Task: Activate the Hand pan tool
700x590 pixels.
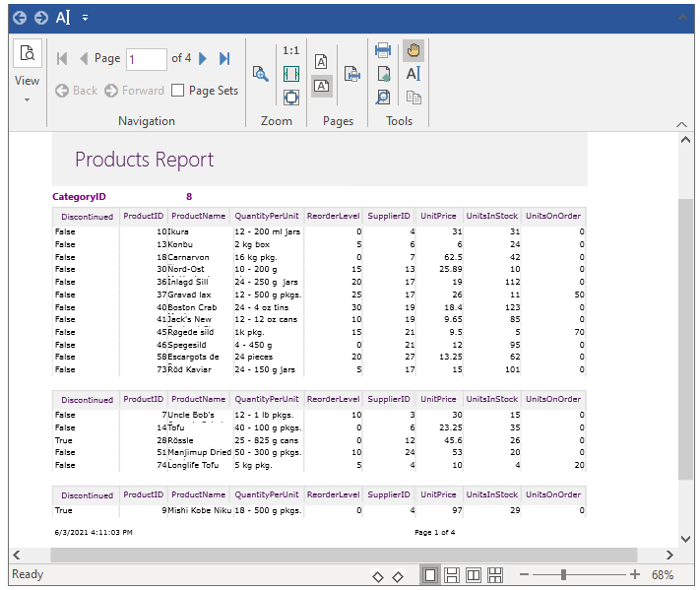Action: point(414,50)
